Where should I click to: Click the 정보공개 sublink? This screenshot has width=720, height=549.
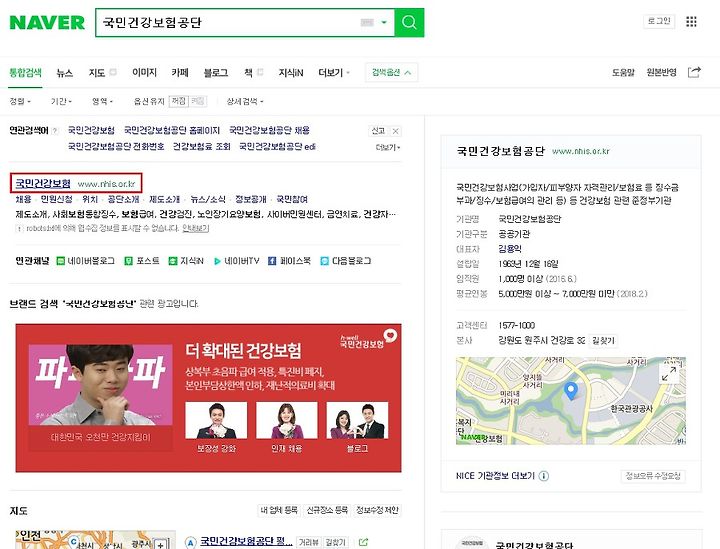[251, 199]
